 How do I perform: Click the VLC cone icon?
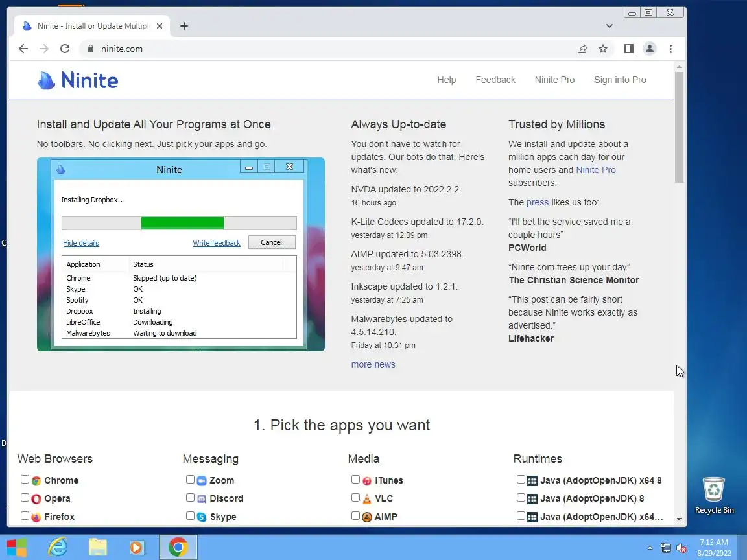point(367,499)
